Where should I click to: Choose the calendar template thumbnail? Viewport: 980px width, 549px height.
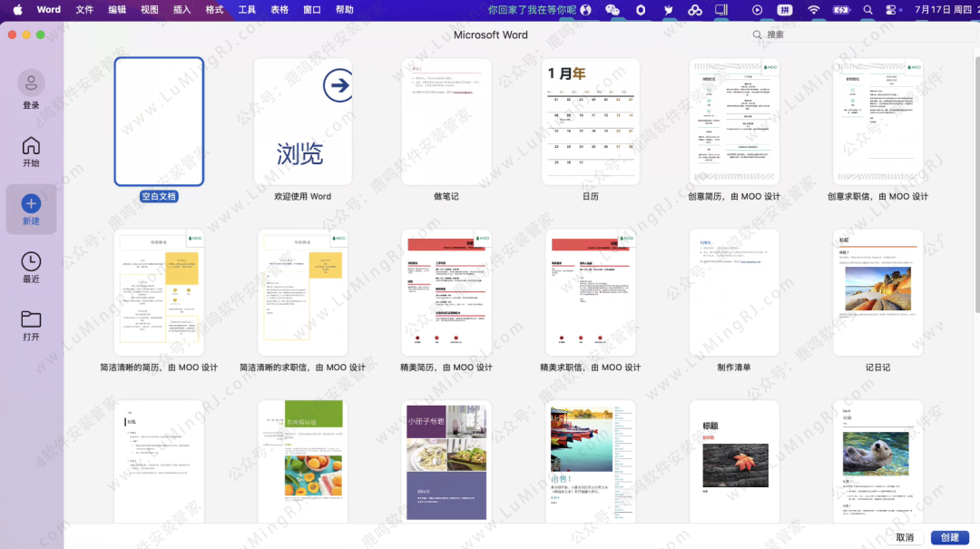tap(591, 122)
